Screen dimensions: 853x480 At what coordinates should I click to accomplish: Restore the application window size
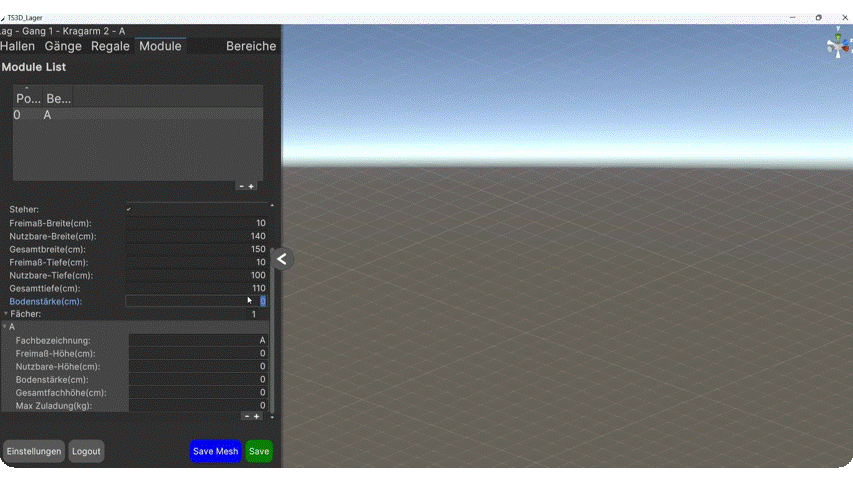click(x=818, y=18)
